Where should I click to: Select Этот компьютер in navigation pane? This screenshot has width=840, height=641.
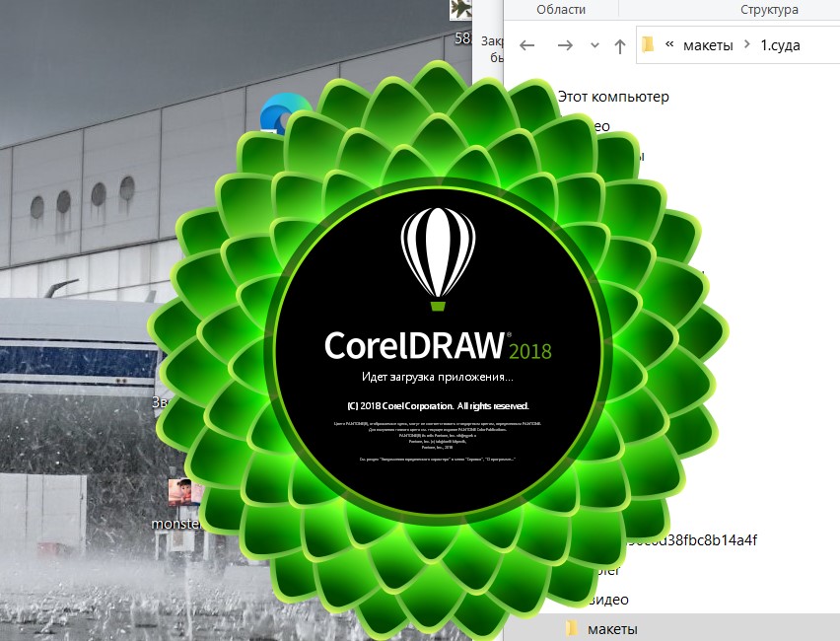click(x=612, y=97)
